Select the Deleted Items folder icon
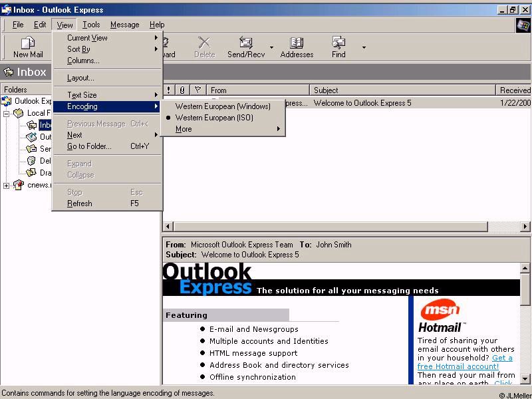 pyautogui.click(x=31, y=160)
